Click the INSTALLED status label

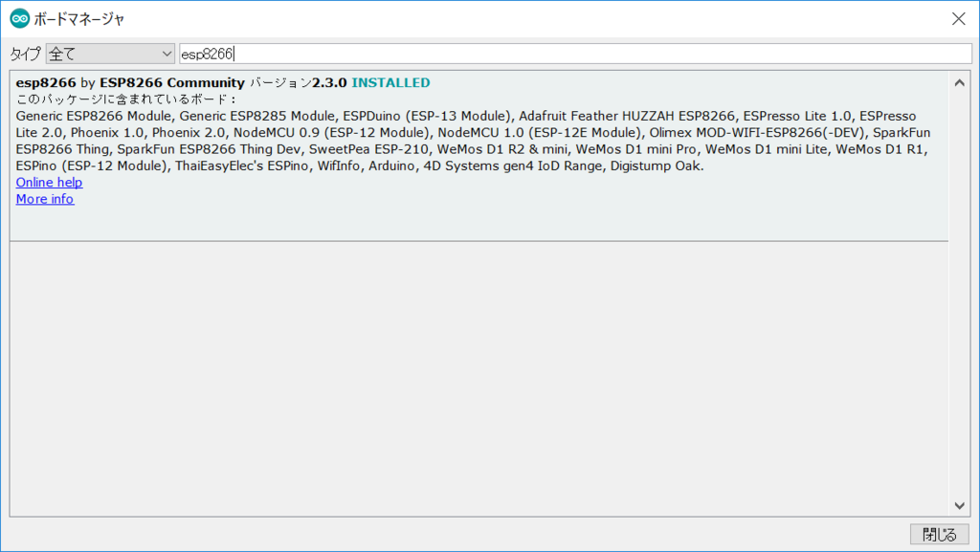(390, 83)
